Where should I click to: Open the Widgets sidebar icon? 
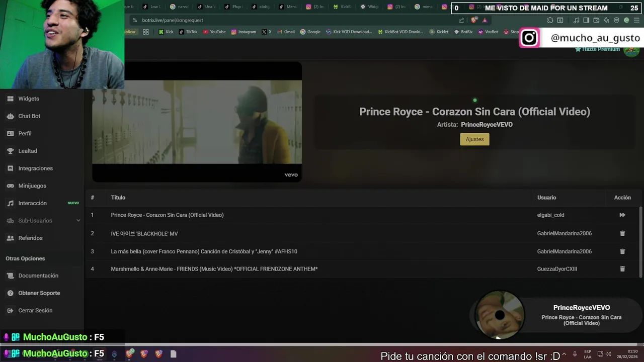pos(10,99)
